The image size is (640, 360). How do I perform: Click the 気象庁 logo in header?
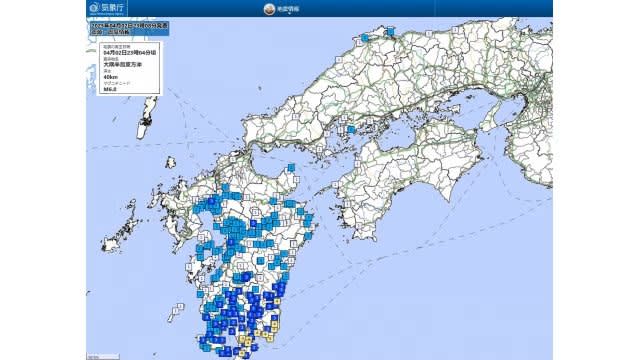point(107,8)
